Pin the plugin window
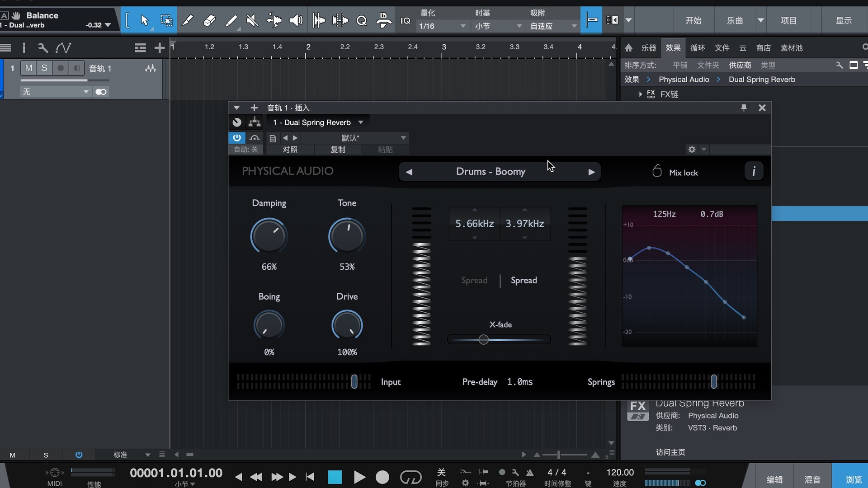This screenshot has width=868, height=488. pyautogui.click(x=744, y=108)
